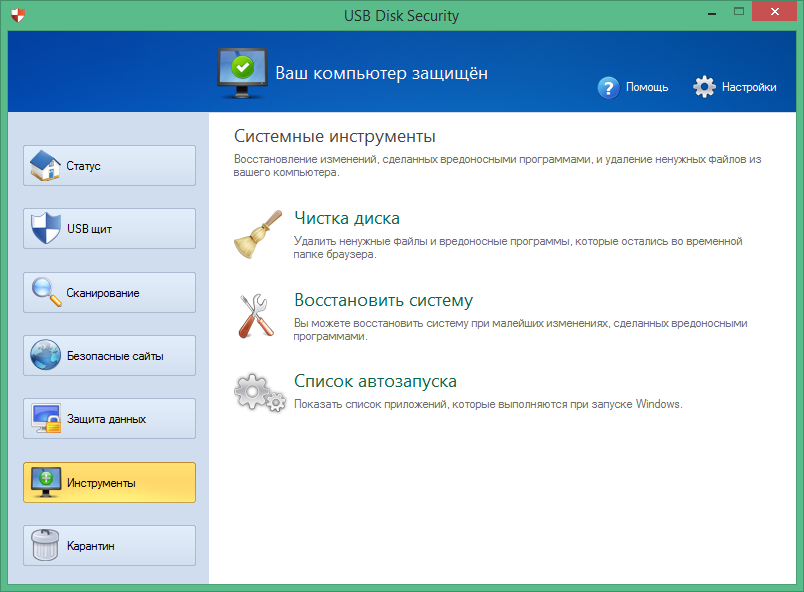Launch the Восстановить систему link
Viewport: 804px width, 592px height.
(x=384, y=300)
